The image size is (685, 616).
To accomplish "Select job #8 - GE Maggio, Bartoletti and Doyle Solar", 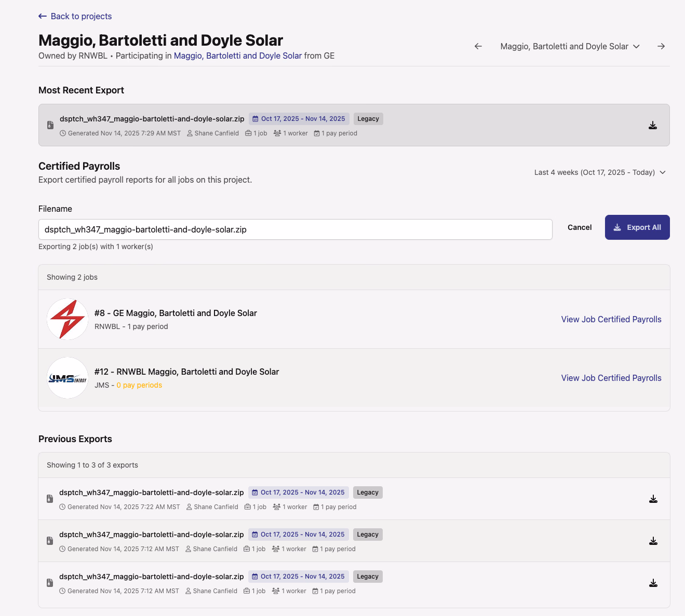I will tap(176, 313).
